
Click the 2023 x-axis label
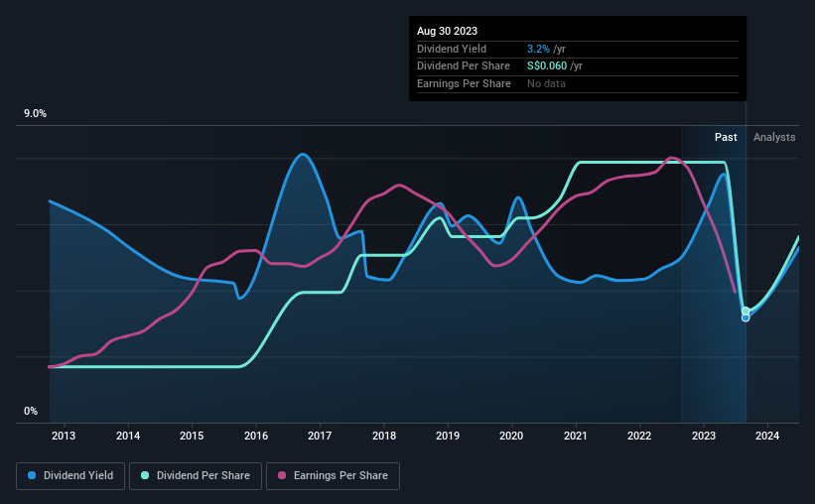coord(704,436)
